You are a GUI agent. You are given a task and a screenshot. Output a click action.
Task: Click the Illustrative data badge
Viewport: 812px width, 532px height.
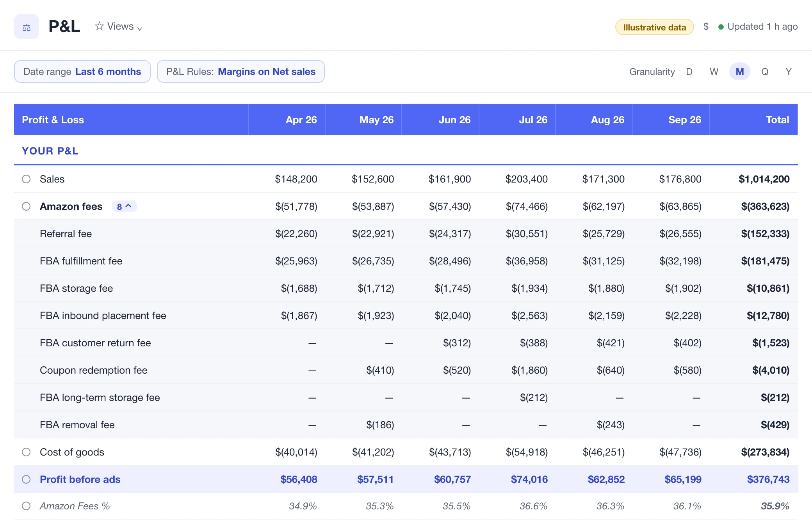click(x=654, y=27)
